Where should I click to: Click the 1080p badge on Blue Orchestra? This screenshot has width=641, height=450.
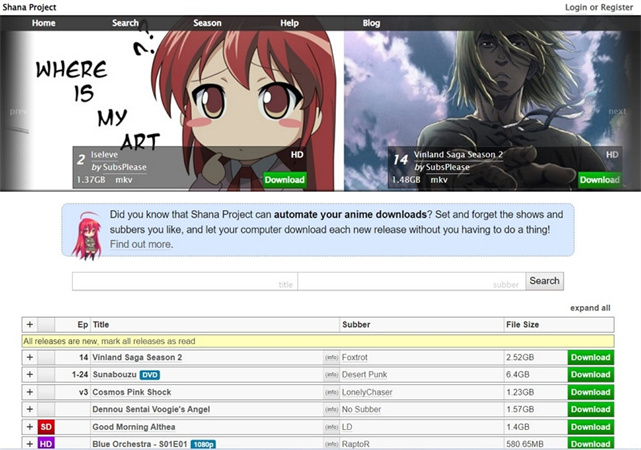(x=203, y=444)
